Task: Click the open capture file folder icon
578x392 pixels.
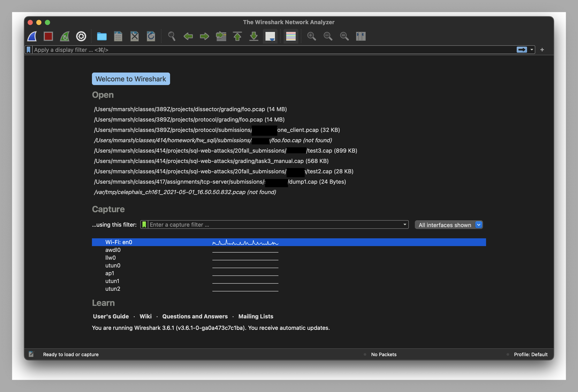Action: coord(101,36)
